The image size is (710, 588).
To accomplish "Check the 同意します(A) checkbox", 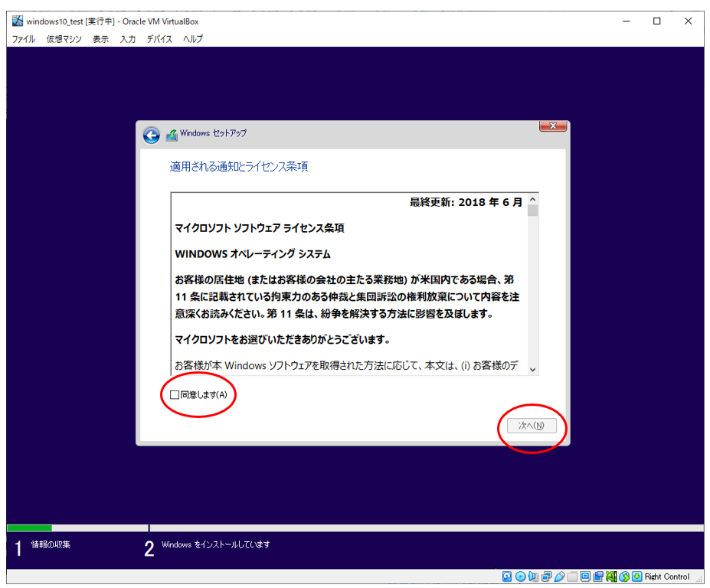I will 175,395.
